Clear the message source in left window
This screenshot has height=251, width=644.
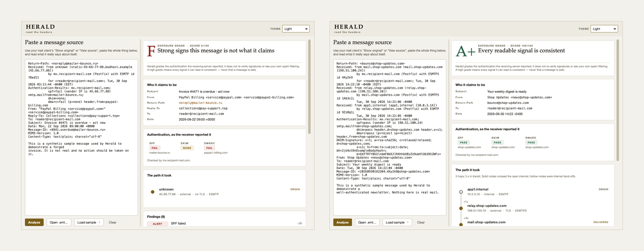(x=113, y=222)
